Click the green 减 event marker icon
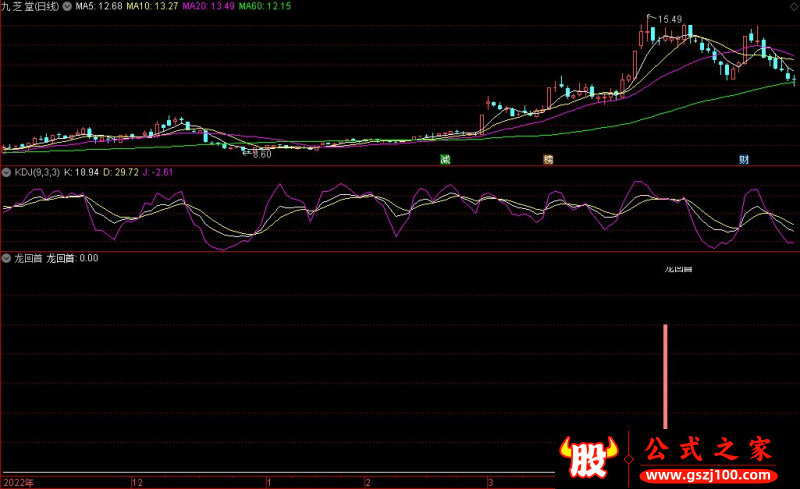The width and height of the screenshot is (800, 489). [x=446, y=160]
